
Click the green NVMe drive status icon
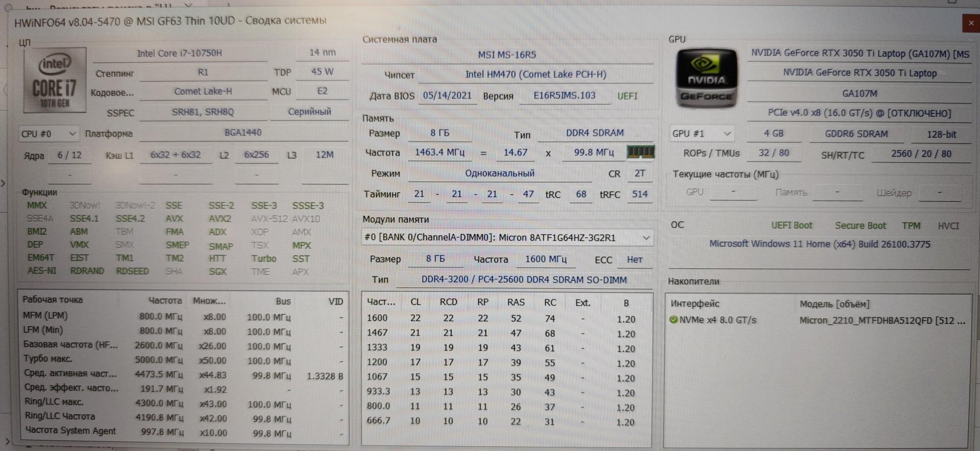tap(674, 320)
